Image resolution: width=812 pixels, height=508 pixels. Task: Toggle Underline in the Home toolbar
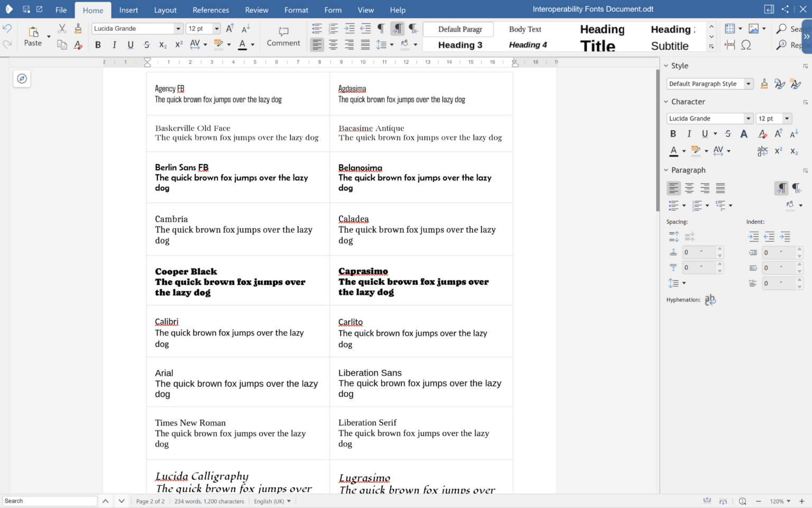[x=131, y=45]
